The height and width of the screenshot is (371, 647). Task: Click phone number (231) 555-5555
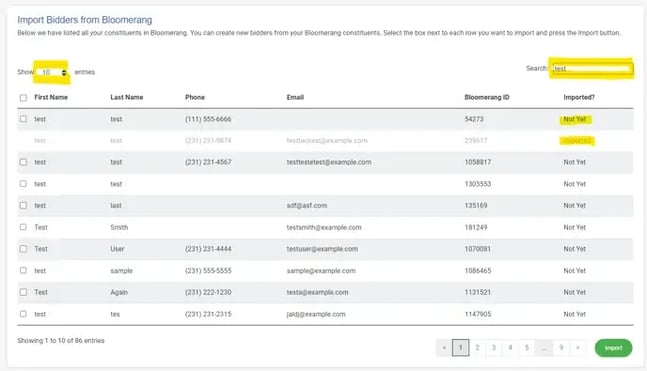208,271
